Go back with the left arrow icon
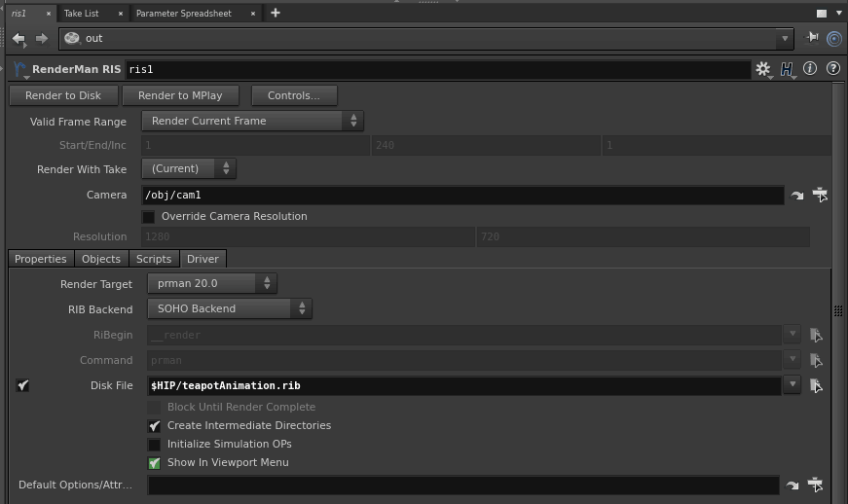The height and width of the screenshot is (504, 848). (x=18, y=38)
